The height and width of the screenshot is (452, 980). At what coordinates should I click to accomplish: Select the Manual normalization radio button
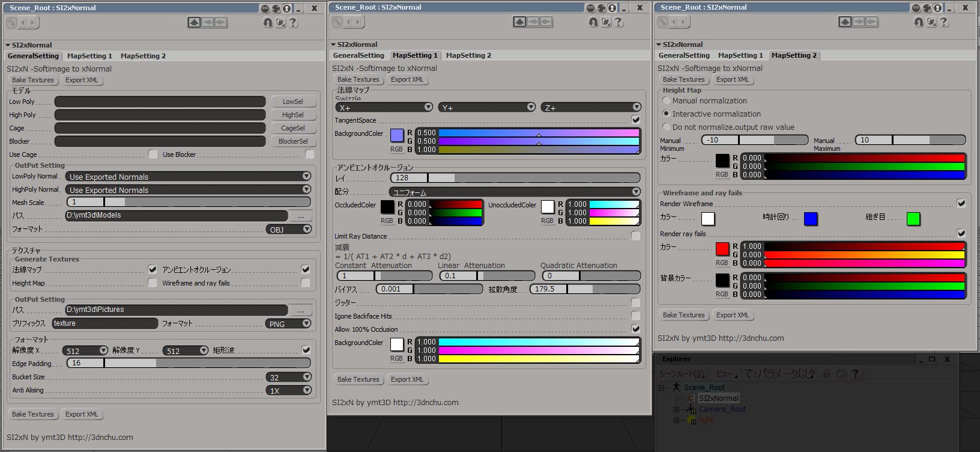(666, 101)
